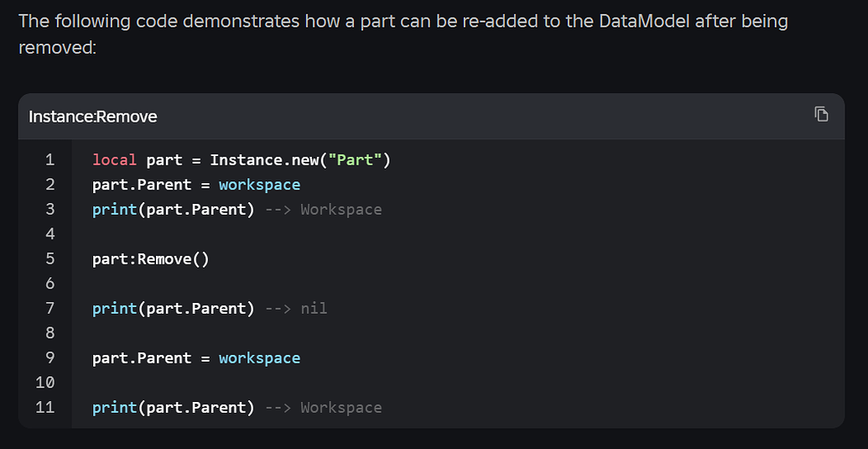Click line number 5 in the gutter
Screen dimensions: 868x449
[x=49, y=258]
